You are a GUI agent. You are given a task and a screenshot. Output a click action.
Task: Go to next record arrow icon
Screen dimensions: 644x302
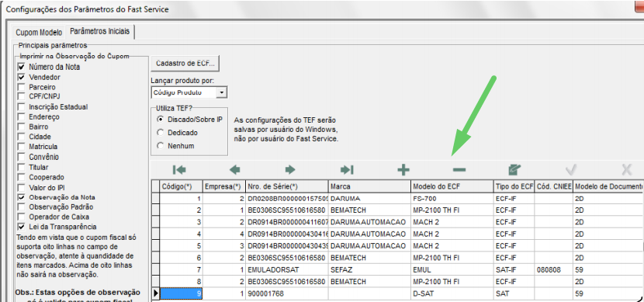pos(290,170)
